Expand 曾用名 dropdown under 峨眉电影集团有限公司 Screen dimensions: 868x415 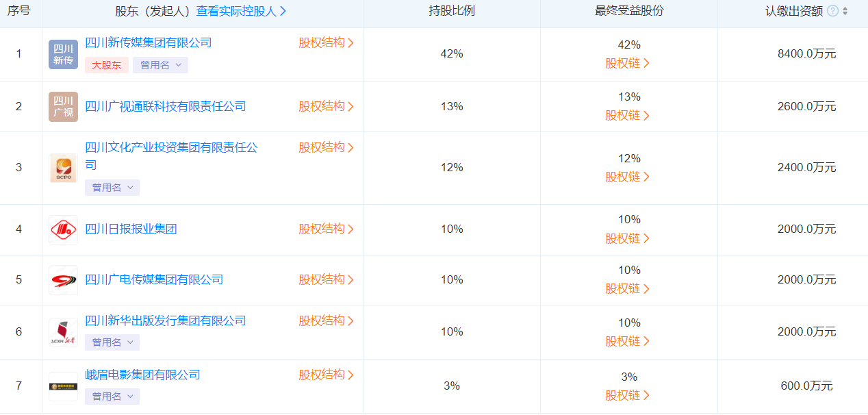click(112, 397)
